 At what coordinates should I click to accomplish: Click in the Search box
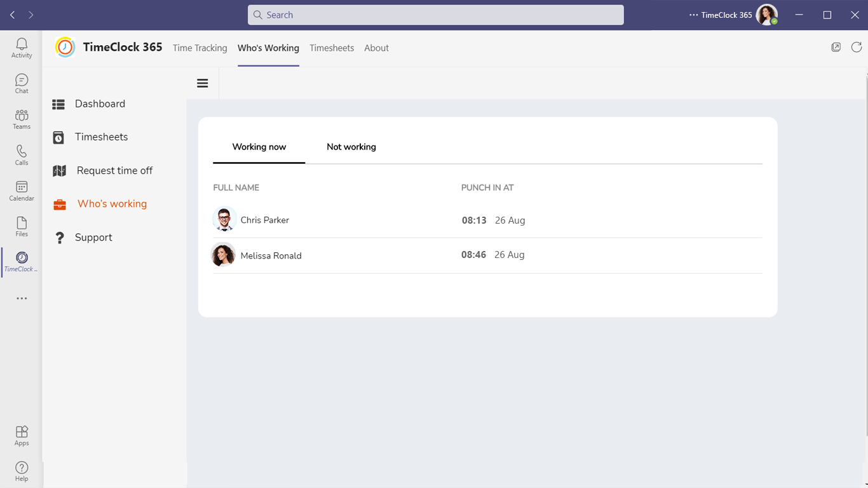point(436,15)
